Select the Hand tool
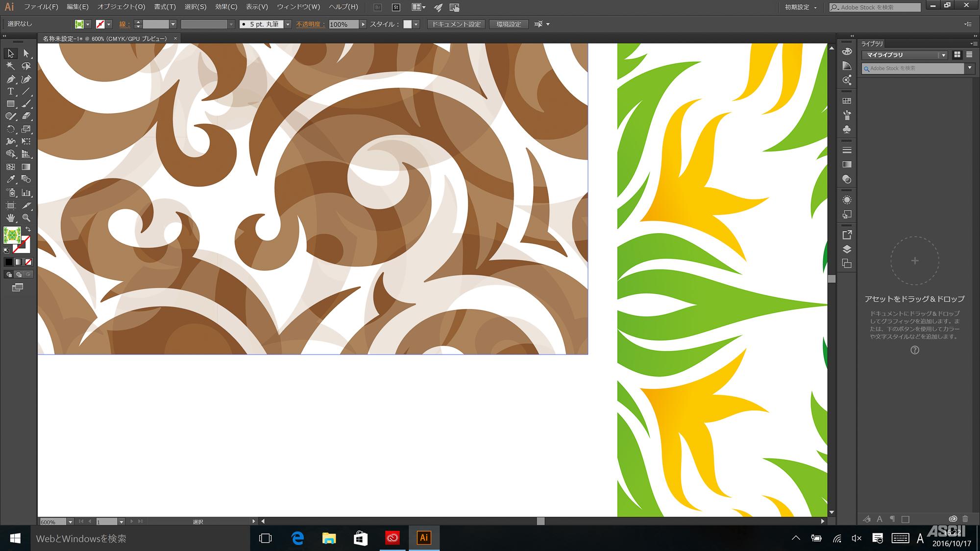Screen dimensions: 980x551 pos(10,217)
